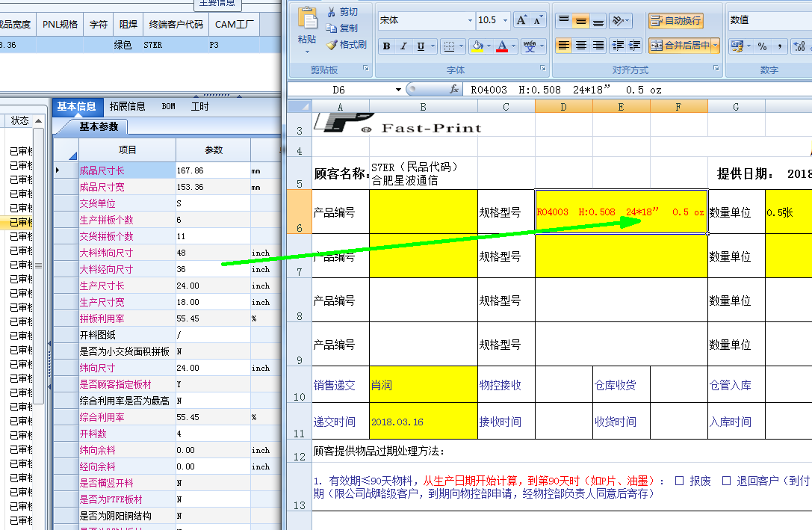The width and height of the screenshot is (812, 530).
Task: Open the Paste options dropdown arrow
Action: coord(307,52)
